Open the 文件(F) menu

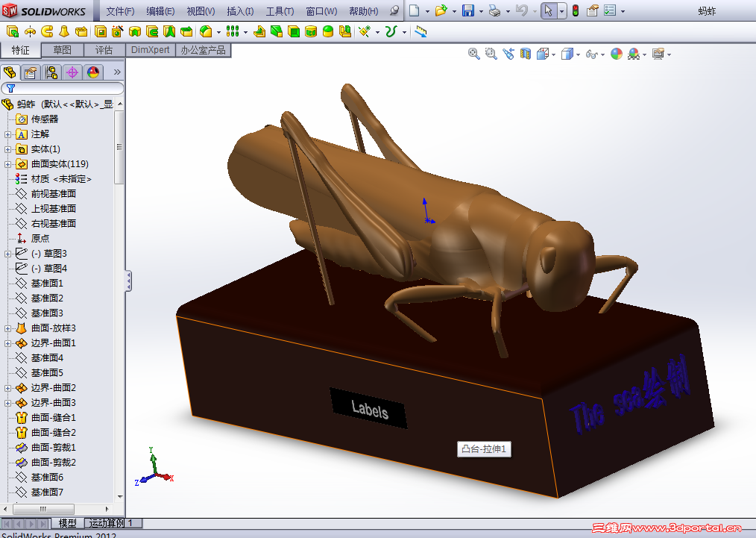pos(120,10)
